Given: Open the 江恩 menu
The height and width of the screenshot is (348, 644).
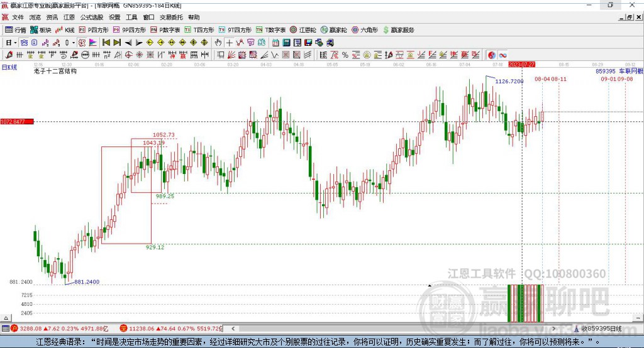Looking at the screenshot, I should click(69, 18).
